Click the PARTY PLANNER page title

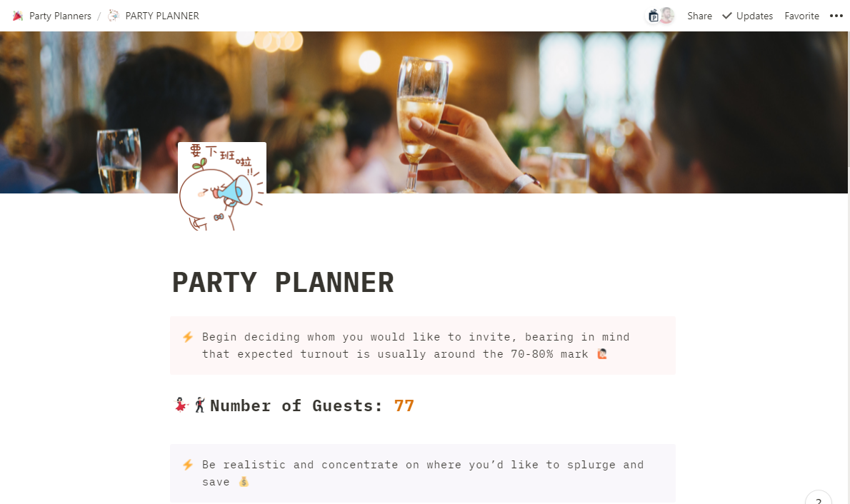tap(283, 283)
